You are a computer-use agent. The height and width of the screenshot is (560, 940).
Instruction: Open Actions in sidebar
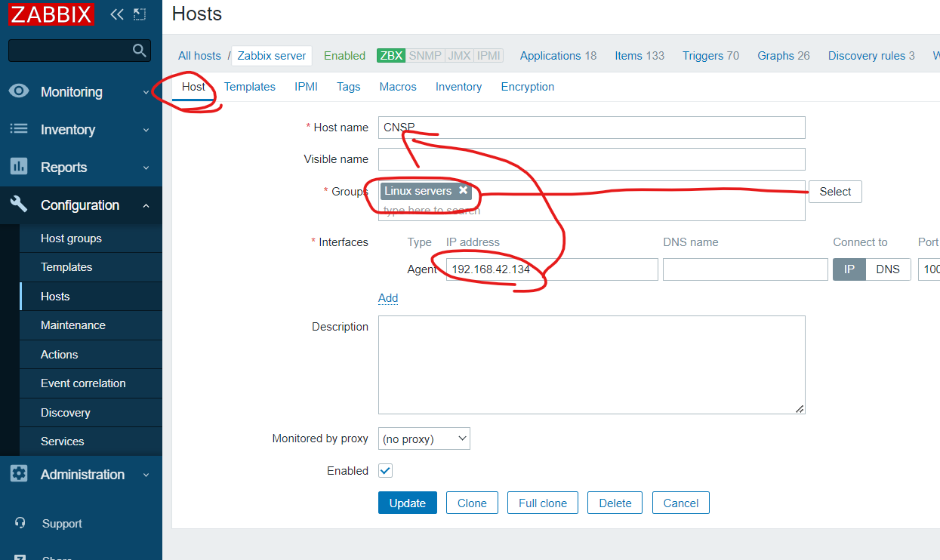pyautogui.click(x=91, y=355)
